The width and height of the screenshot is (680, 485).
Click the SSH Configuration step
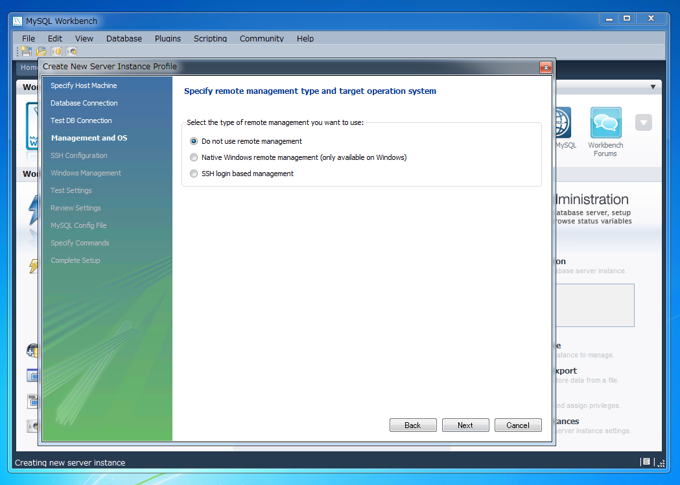pyautogui.click(x=79, y=155)
